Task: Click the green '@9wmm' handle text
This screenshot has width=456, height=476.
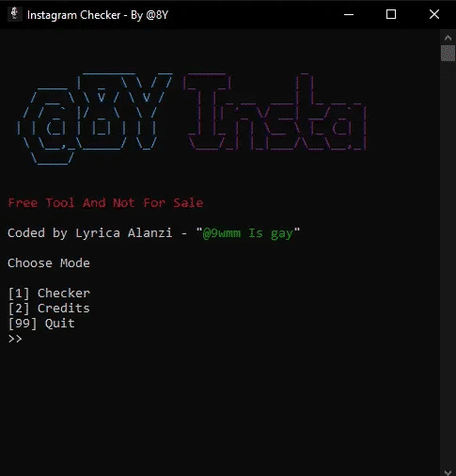Action: pyautogui.click(x=222, y=233)
